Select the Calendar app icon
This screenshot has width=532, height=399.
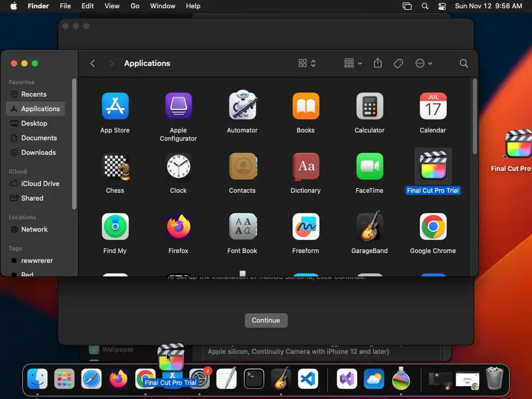pyautogui.click(x=433, y=106)
